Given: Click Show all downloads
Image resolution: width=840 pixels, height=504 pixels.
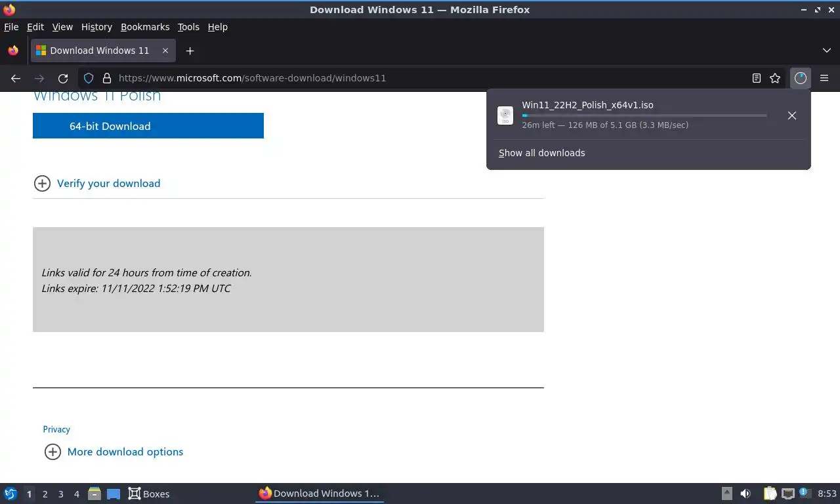Looking at the screenshot, I should tap(542, 153).
